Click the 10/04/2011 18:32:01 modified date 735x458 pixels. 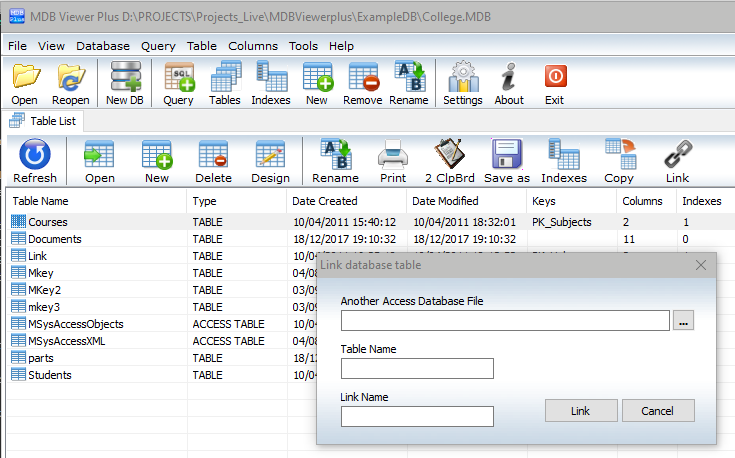click(x=465, y=222)
